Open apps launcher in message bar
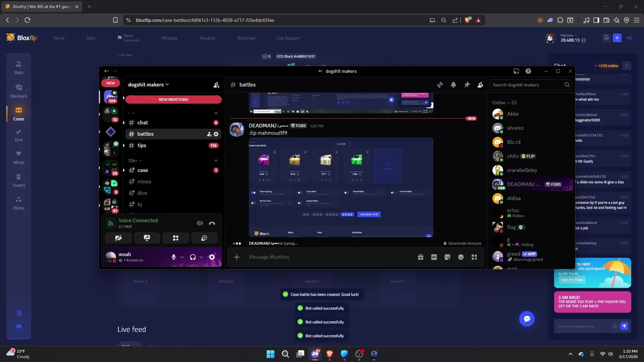Viewport: 644px width, 362px height. [x=474, y=257]
